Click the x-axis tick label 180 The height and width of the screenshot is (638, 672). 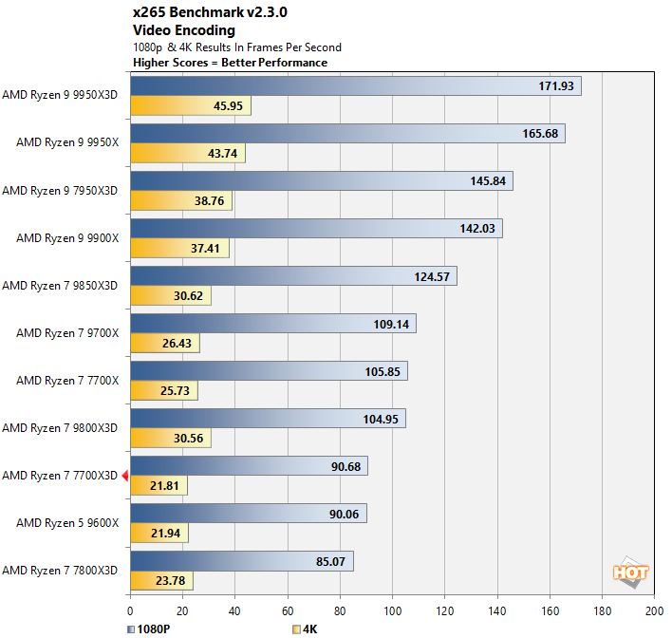[x=602, y=611]
